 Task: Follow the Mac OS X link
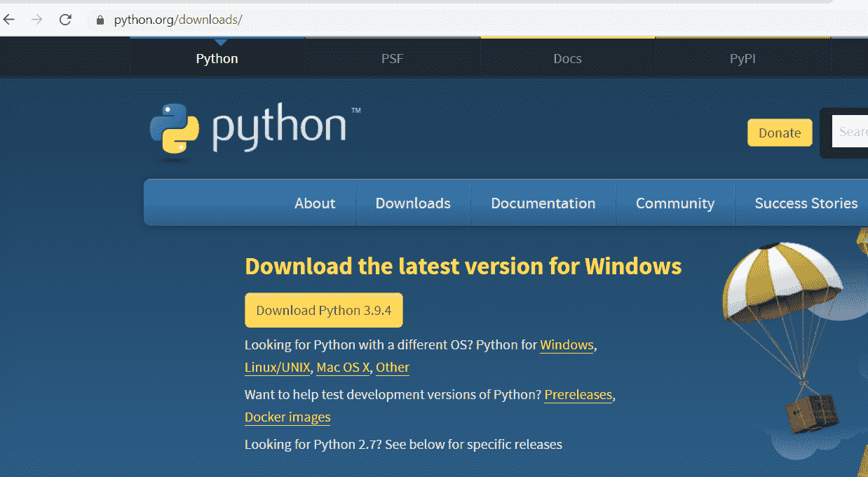pos(343,367)
